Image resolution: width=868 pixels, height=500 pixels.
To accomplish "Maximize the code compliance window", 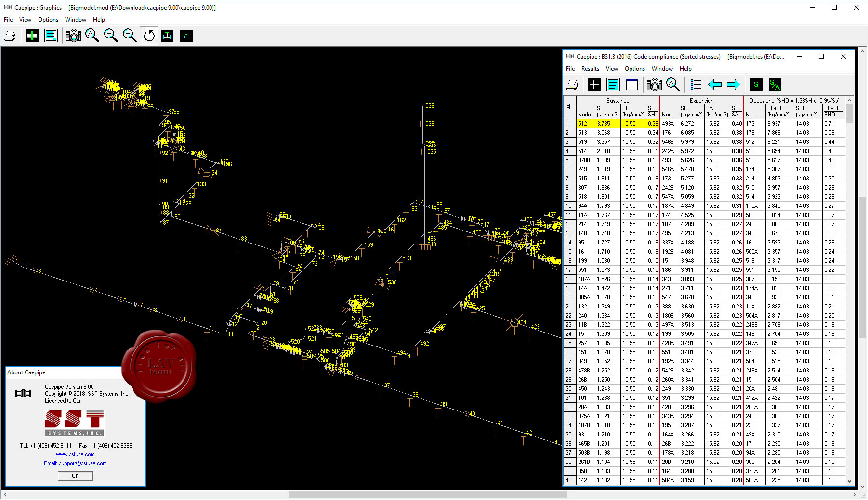I will [821, 56].
